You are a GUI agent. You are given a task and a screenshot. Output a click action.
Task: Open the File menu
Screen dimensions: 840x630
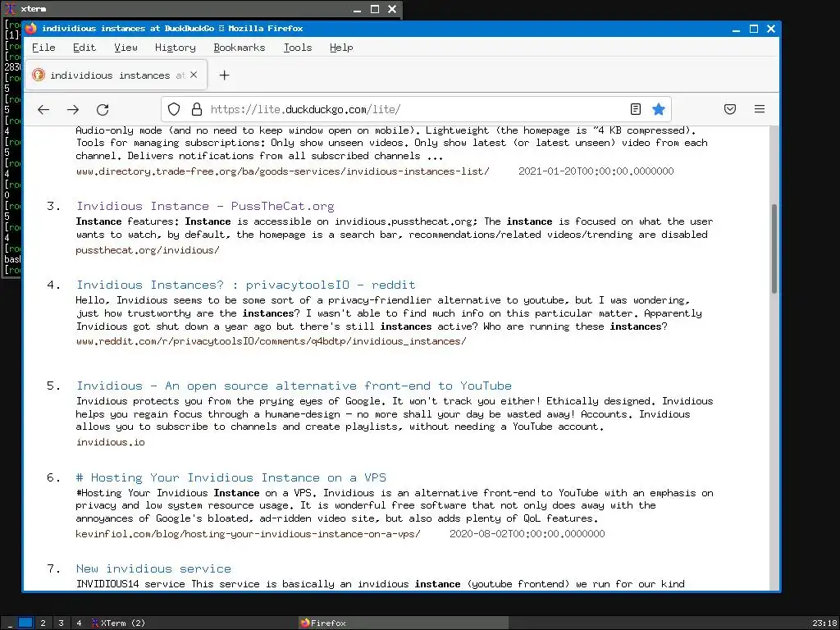[43, 48]
